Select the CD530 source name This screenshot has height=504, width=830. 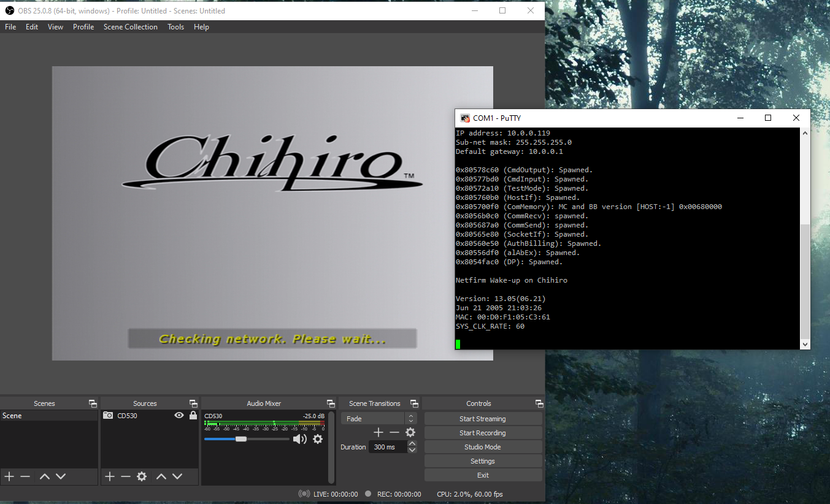pyautogui.click(x=127, y=416)
